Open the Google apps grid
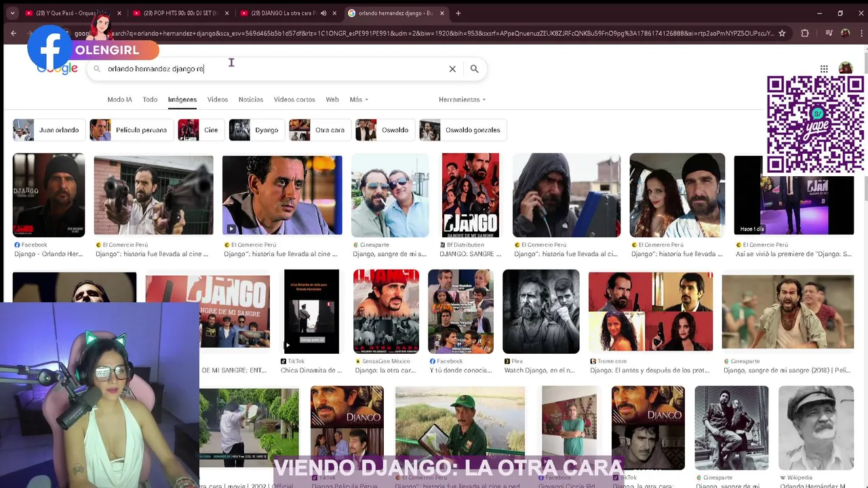Viewport: 868px width, 488px height. [x=824, y=68]
